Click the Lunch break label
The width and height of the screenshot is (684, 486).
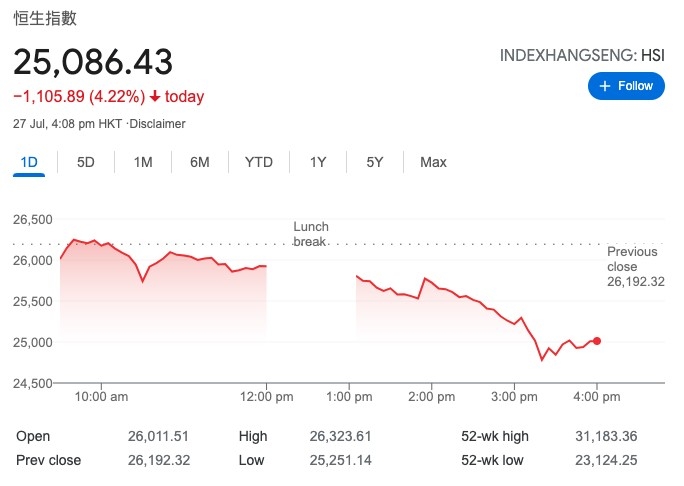pyautogui.click(x=311, y=234)
